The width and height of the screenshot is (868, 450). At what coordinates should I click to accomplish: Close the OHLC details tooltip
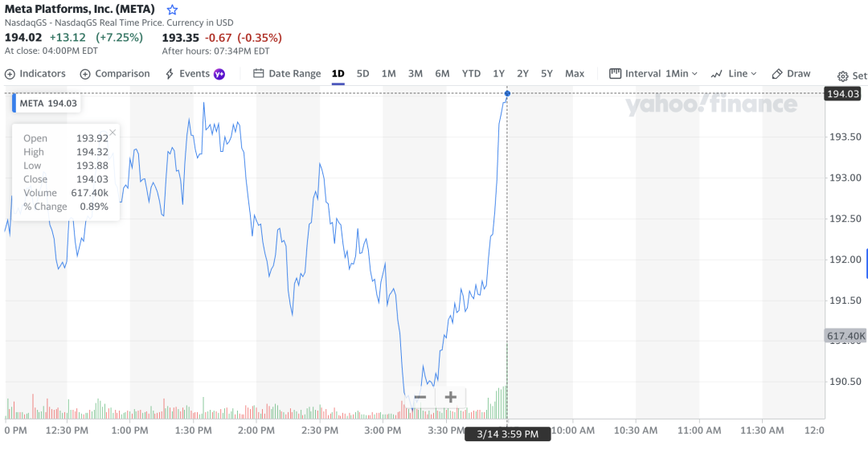[113, 133]
